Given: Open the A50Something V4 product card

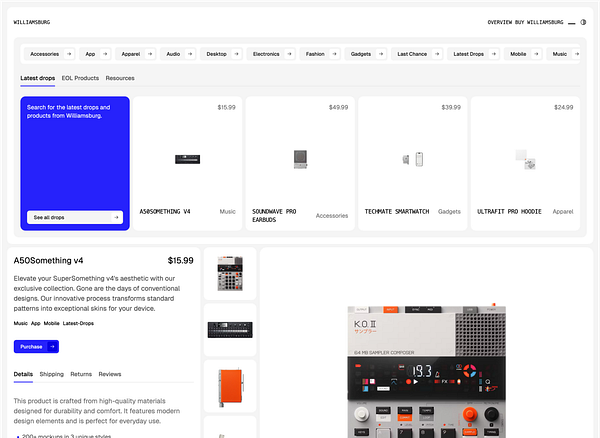Looking at the screenshot, I should 188,163.
